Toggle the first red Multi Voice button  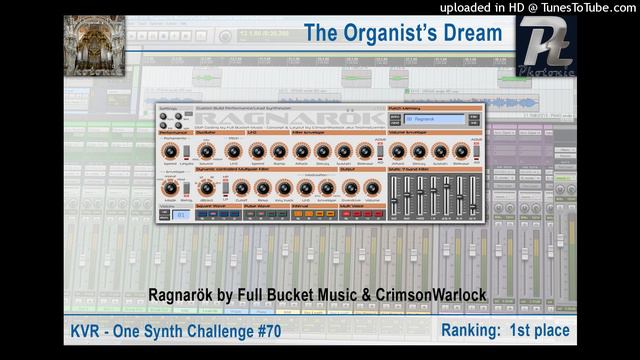pos(346,214)
